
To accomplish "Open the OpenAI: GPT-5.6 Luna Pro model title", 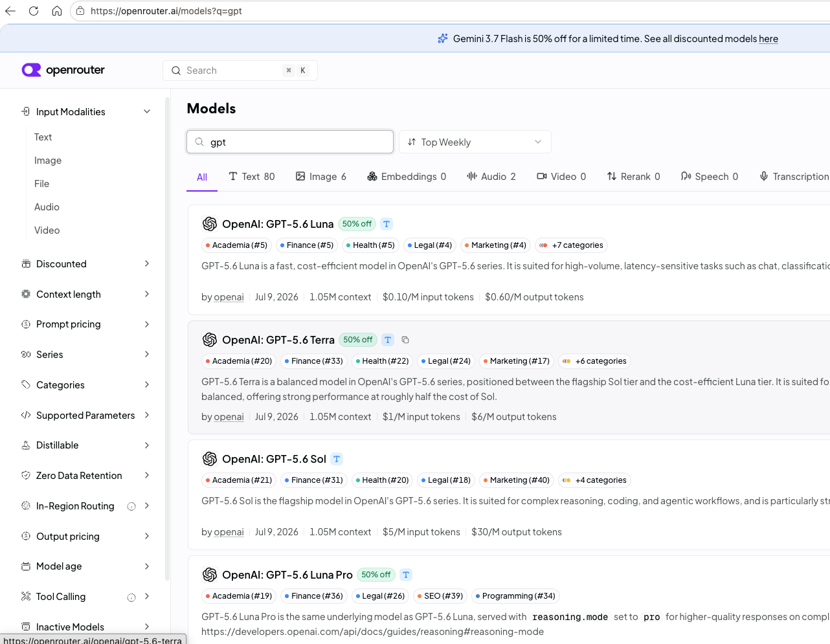I will tap(287, 575).
